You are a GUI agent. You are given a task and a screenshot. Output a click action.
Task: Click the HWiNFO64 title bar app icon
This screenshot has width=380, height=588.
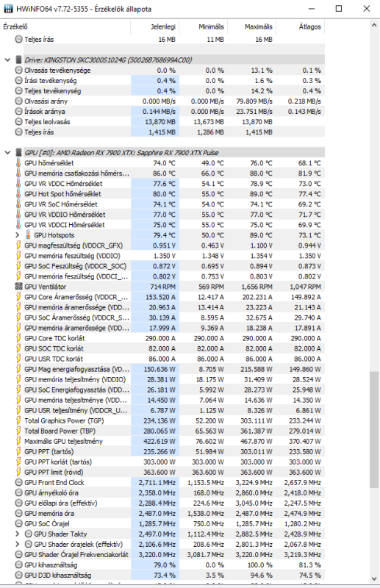(x=8, y=8)
